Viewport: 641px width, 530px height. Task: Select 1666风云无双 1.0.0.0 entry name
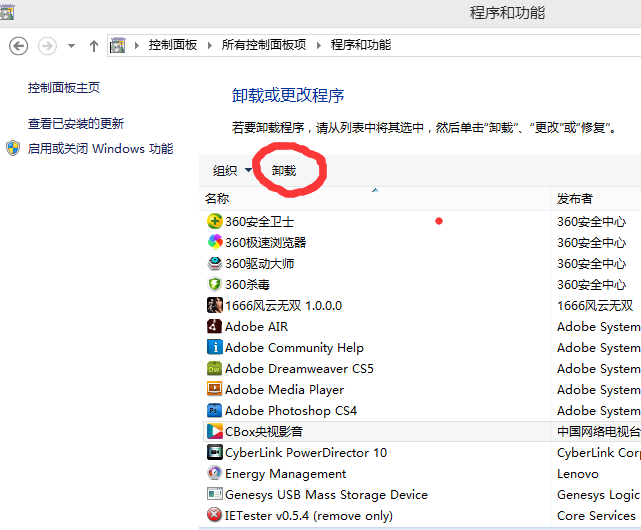click(x=283, y=305)
